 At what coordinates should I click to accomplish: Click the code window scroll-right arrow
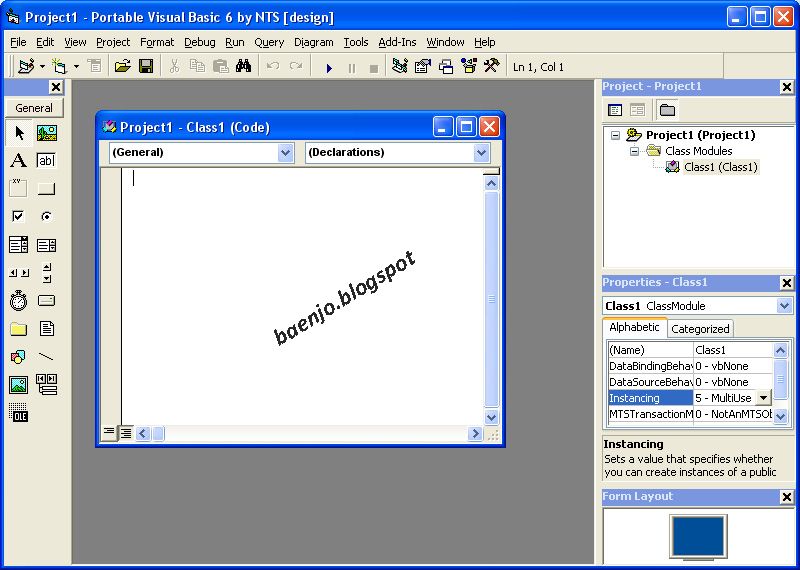coord(475,434)
